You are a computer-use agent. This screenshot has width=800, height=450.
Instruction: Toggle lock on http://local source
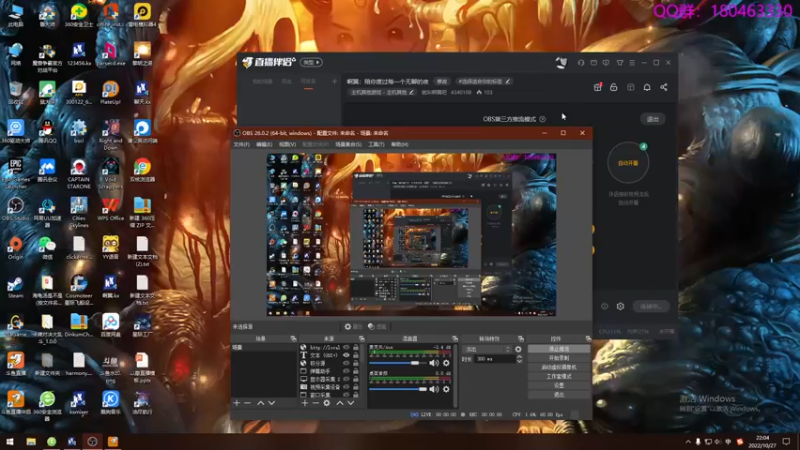(x=356, y=347)
